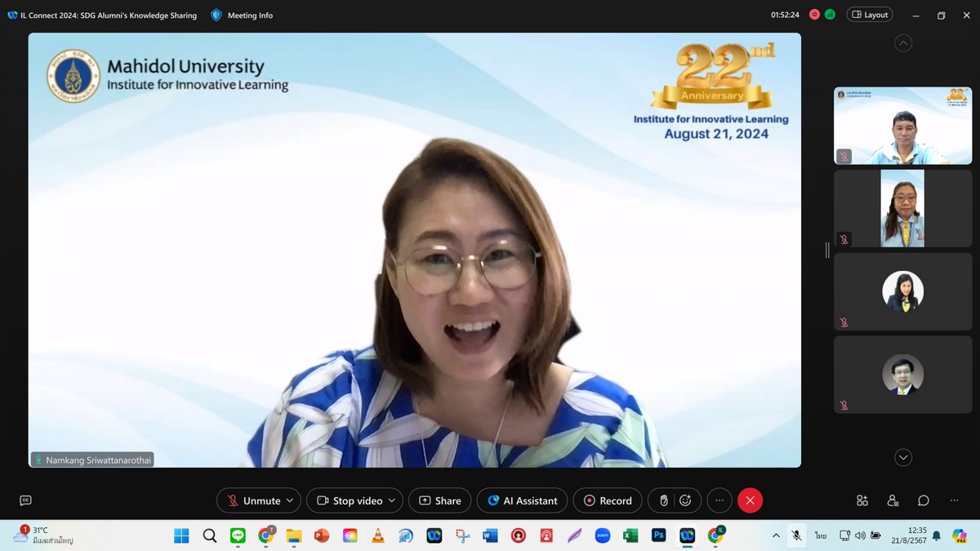Open the Apps panel icon
980x551 pixels.
[862, 500]
